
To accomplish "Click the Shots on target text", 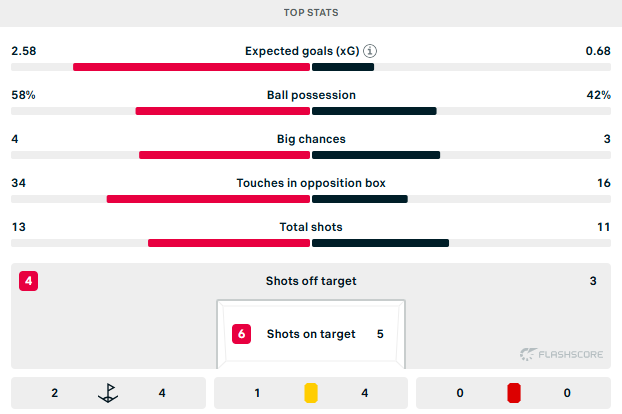I will [x=311, y=334].
